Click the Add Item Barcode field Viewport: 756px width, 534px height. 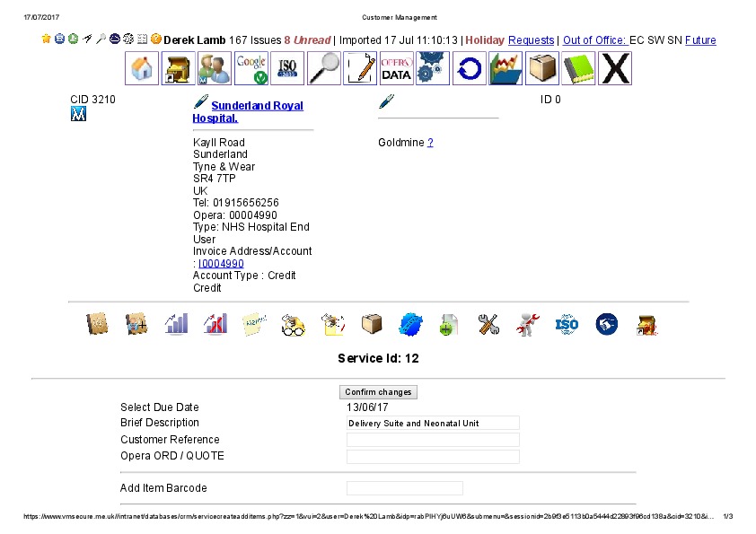tap(404, 488)
